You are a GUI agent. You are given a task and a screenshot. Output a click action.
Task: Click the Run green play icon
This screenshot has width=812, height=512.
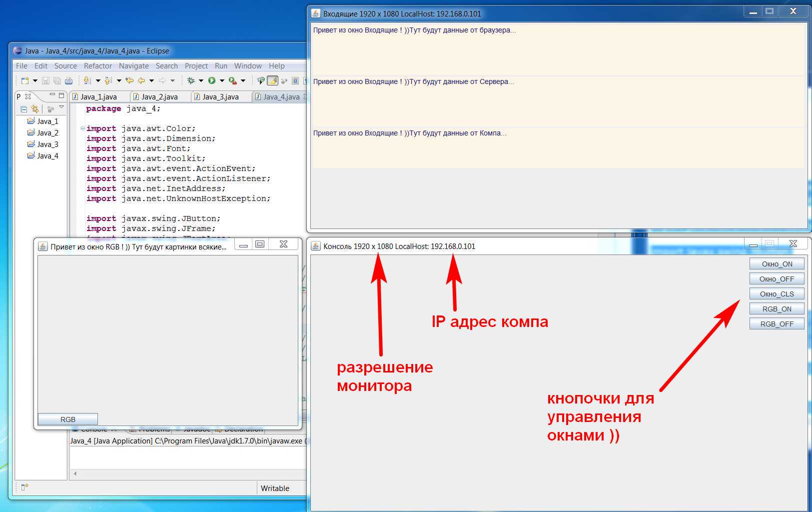[212, 80]
